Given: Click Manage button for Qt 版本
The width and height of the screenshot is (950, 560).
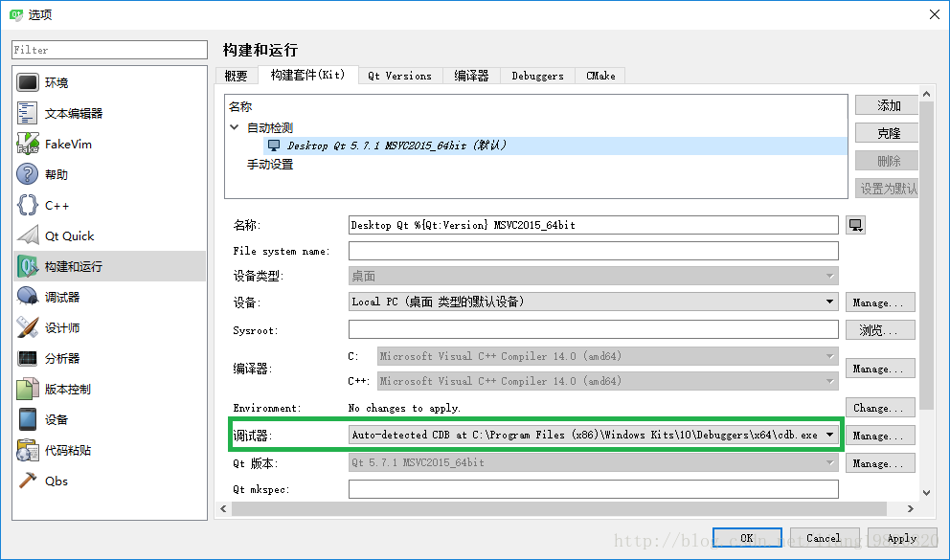Looking at the screenshot, I should coord(880,463).
